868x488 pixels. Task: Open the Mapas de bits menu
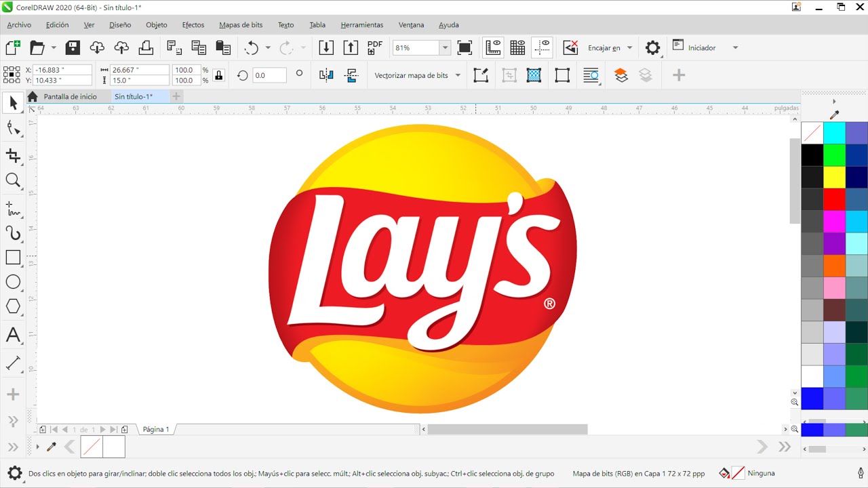coord(241,25)
